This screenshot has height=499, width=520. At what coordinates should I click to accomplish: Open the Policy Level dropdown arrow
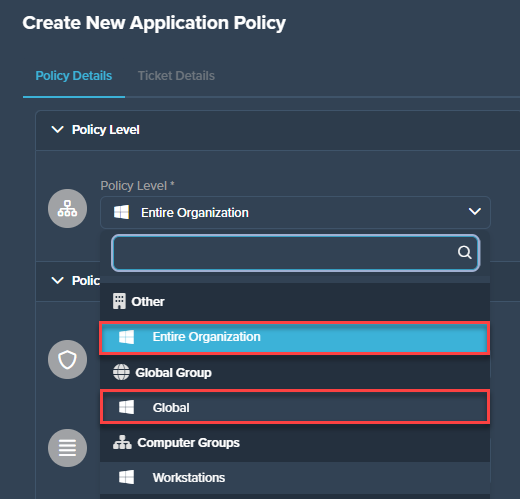pos(475,212)
